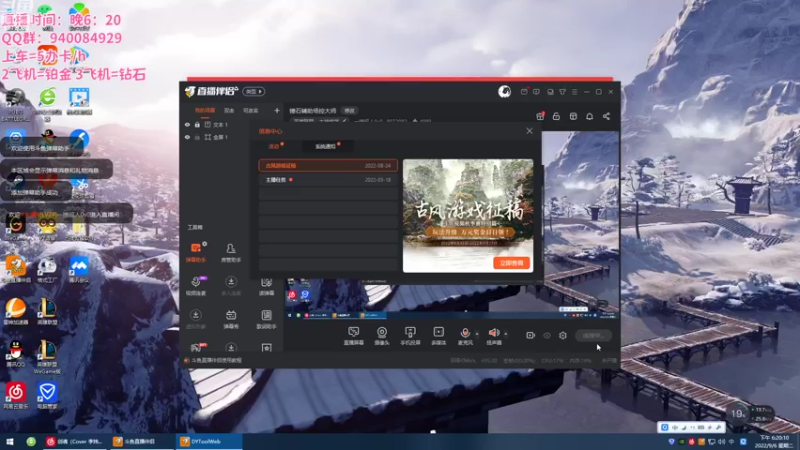Select the 主播任务 message row

(328, 180)
